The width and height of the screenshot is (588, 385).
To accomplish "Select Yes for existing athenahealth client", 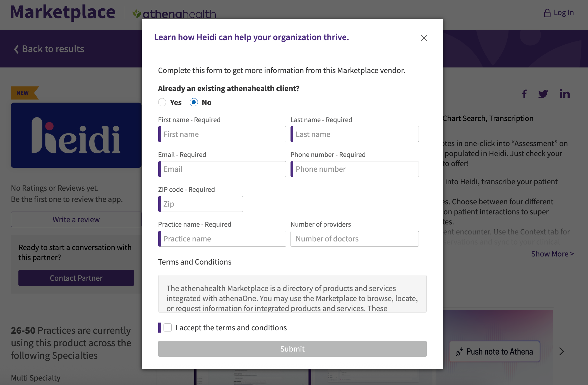I will tap(162, 102).
